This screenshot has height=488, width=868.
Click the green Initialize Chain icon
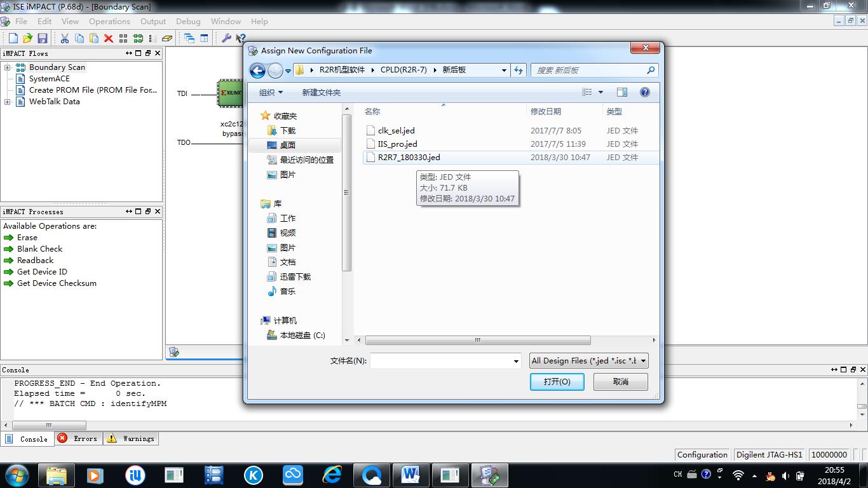[x=138, y=38]
